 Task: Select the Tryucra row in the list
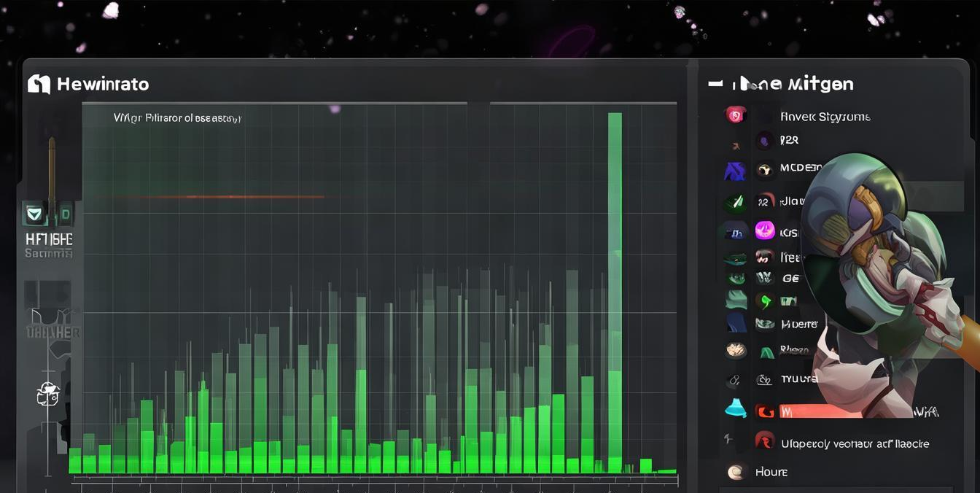pos(798,379)
